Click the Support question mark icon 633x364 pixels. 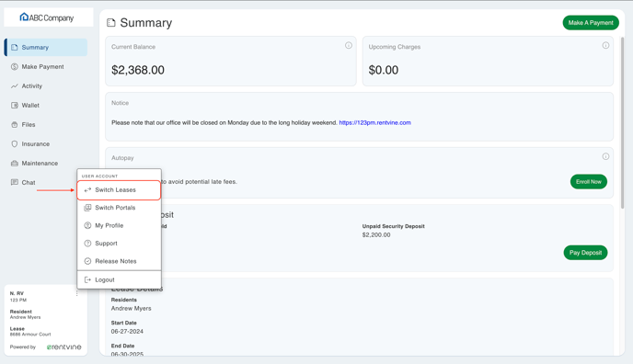87,244
